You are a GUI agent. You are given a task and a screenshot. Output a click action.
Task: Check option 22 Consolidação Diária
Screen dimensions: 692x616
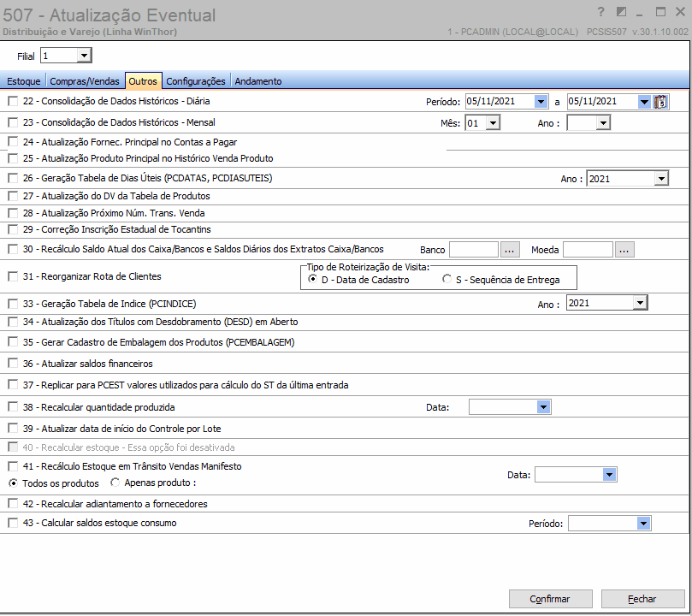click(x=13, y=101)
